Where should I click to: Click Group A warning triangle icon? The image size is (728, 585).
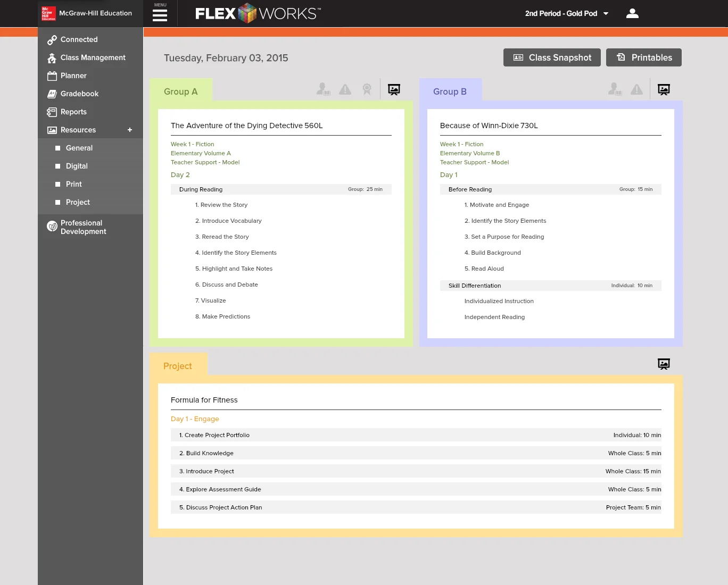(x=345, y=89)
